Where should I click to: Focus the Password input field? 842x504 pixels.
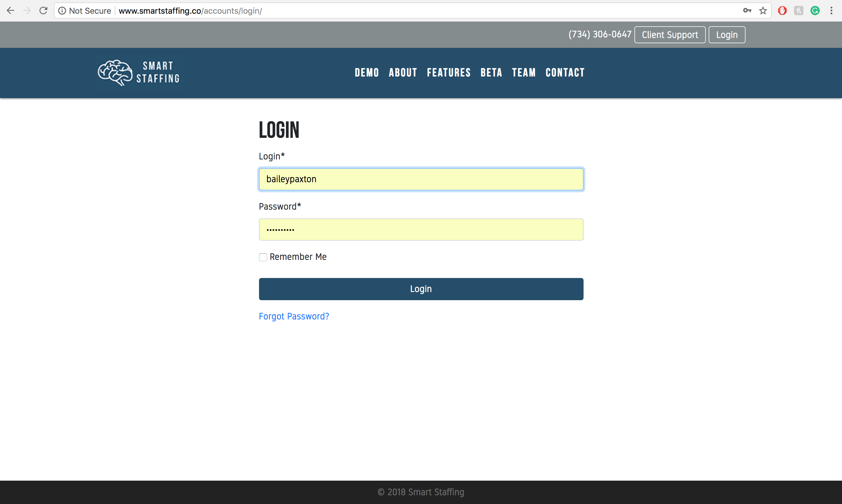tap(421, 230)
